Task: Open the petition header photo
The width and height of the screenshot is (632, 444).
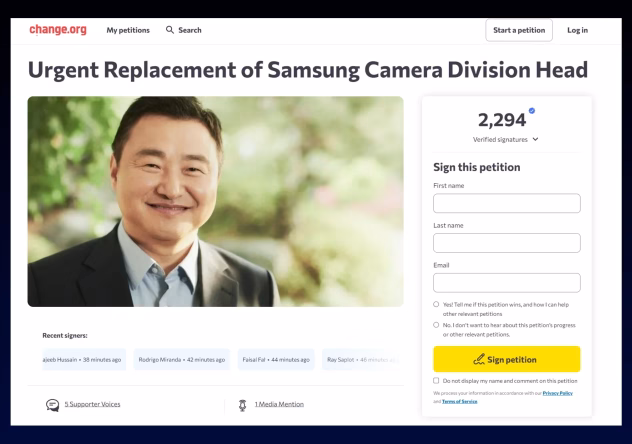Action: (x=215, y=201)
